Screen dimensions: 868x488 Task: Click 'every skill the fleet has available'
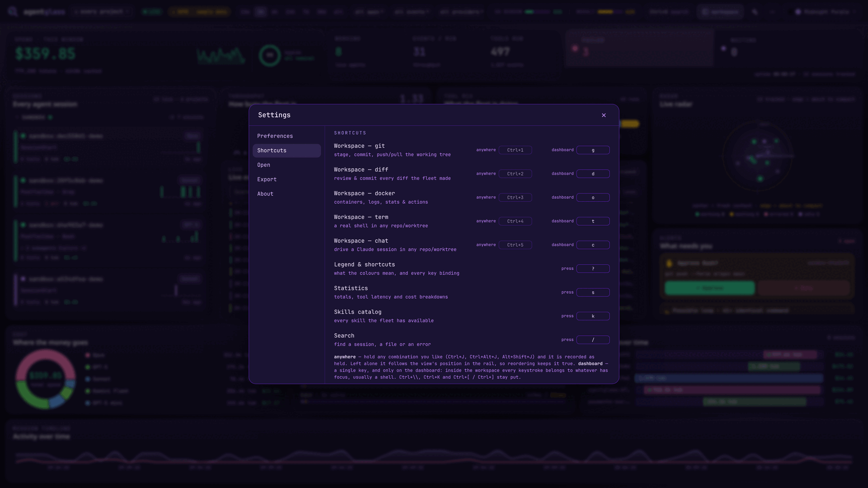[384, 320]
